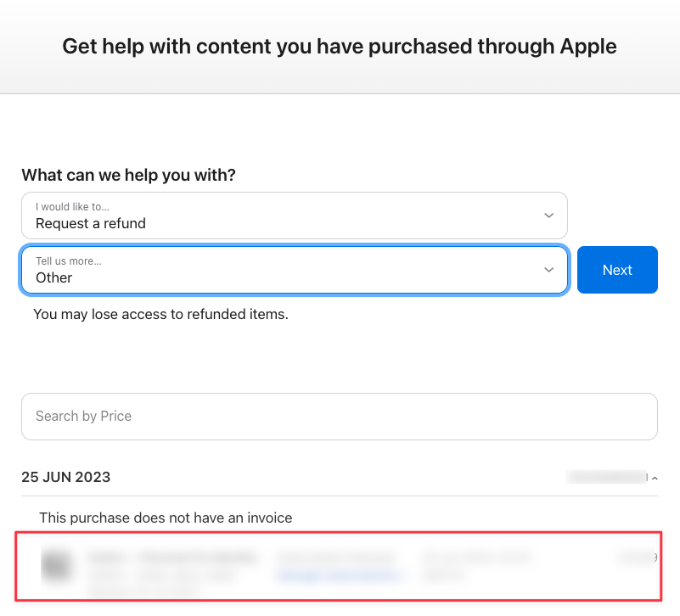Click the "Get help with content" page heading

pyautogui.click(x=340, y=46)
